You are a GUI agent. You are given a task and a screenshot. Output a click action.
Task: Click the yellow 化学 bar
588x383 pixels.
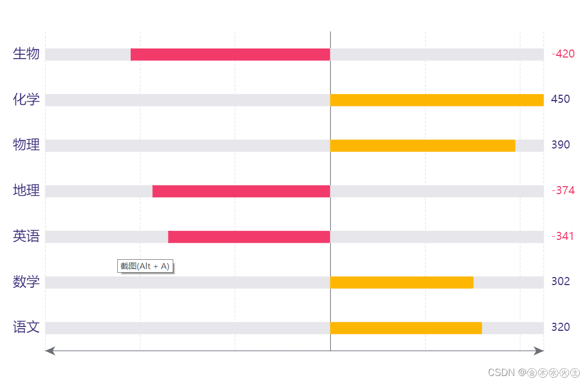pos(437,100)
